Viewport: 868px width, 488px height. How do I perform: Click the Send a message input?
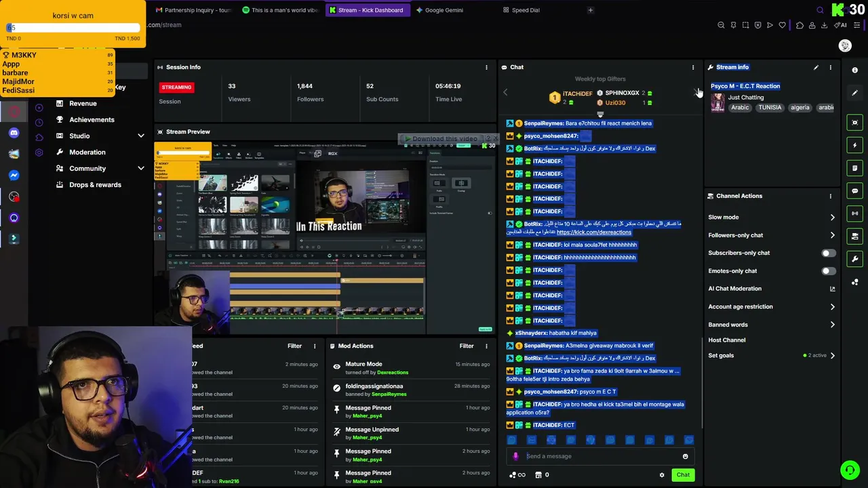click(x=600, y=456)
